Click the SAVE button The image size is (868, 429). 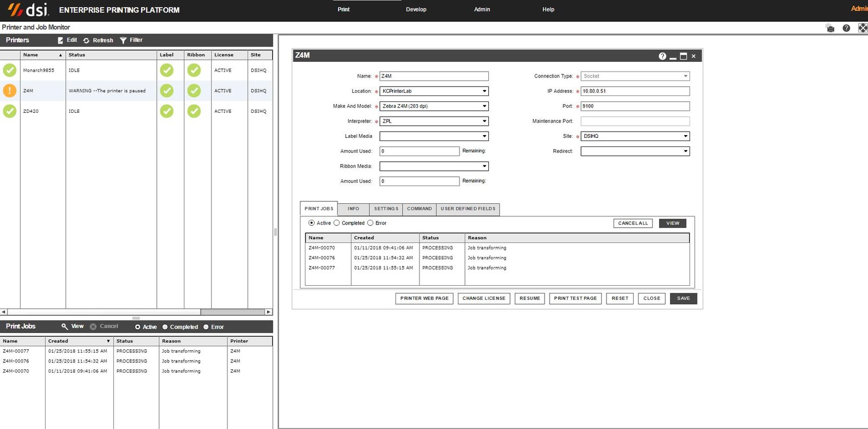click(x=684, y=298)
